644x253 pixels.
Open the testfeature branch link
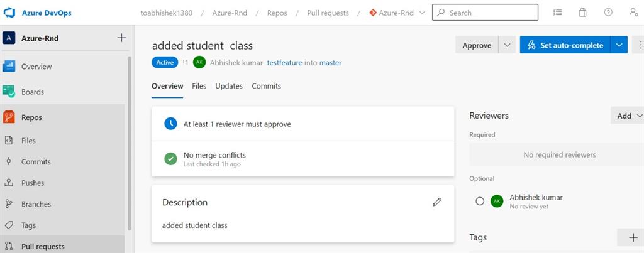pos(285,63)
